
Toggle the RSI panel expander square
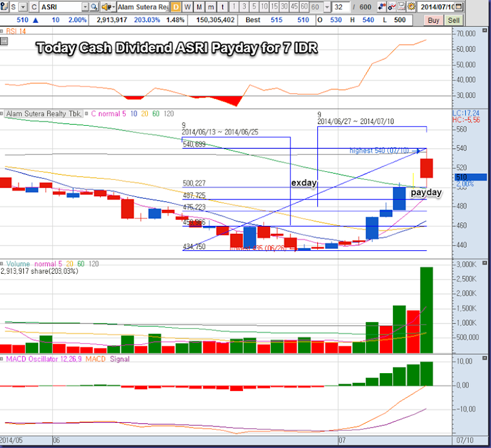(2, 31)
